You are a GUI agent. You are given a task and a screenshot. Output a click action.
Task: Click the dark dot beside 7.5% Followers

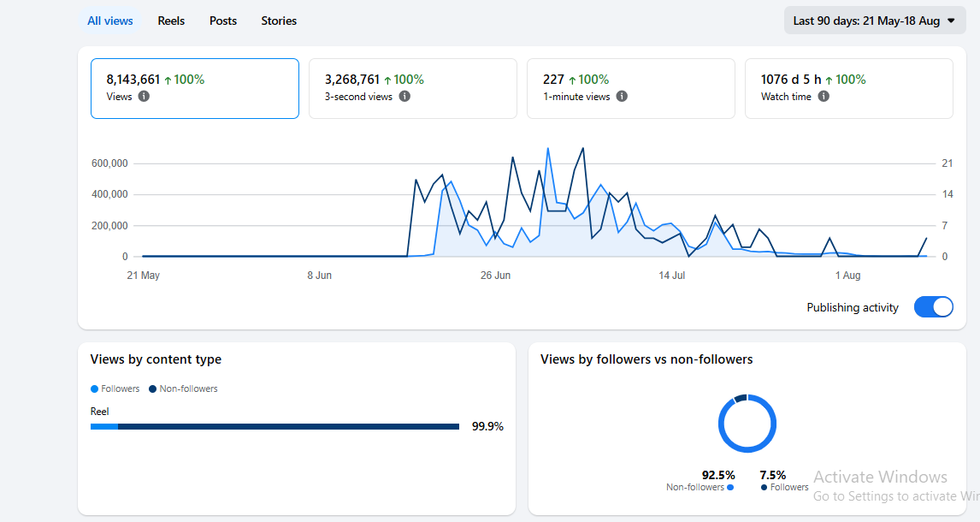point(764,487)
